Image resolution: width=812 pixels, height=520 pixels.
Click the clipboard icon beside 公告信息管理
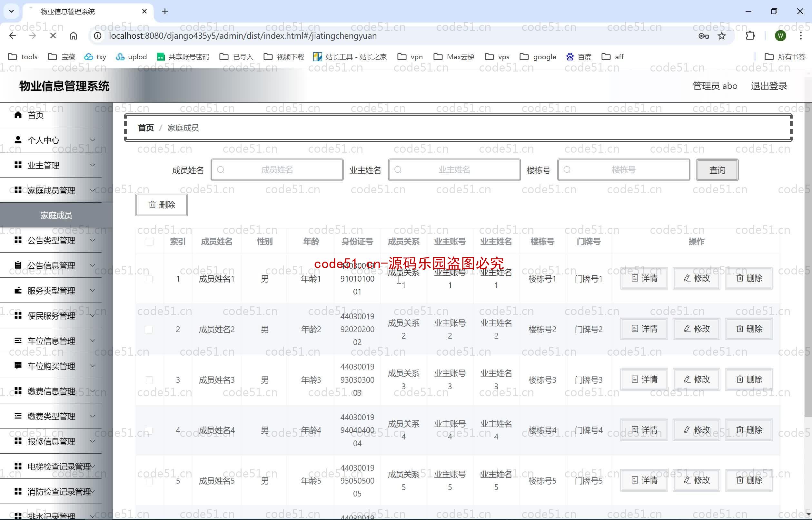18,265
